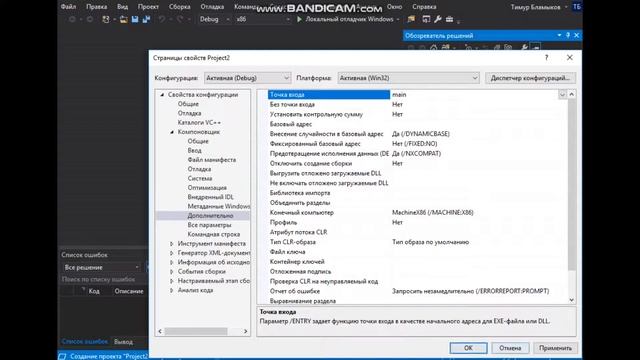This screenshot has width=640, height=360.
Task: Select Командная строка in the tree
Action: pos(213,234)
